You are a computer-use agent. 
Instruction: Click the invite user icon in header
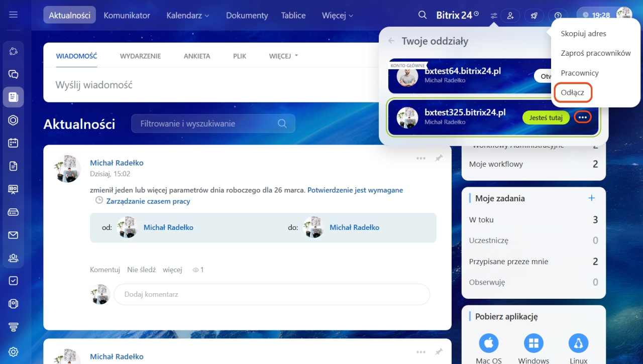[510, 16]
